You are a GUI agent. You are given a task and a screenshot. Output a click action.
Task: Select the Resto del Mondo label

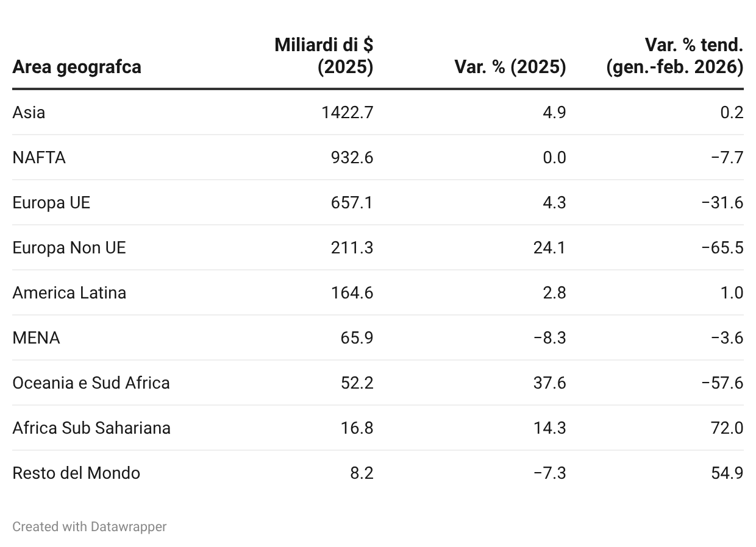[x=76, y=473]
